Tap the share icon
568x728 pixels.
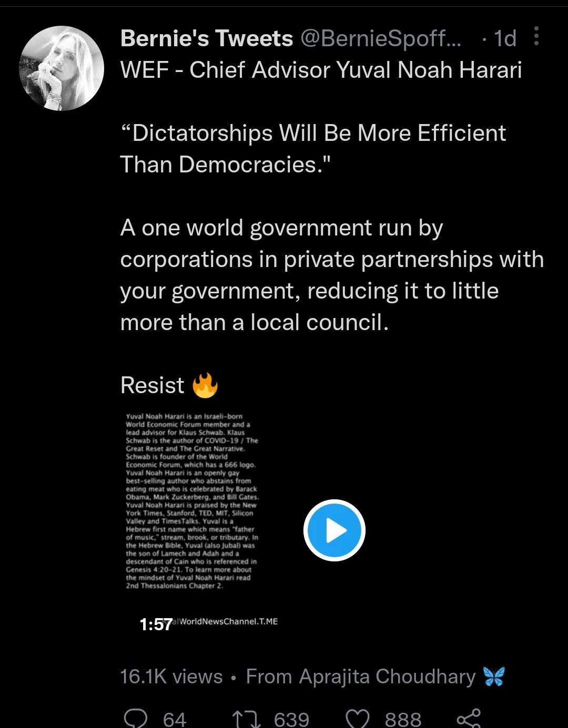[x=469, y=718]
